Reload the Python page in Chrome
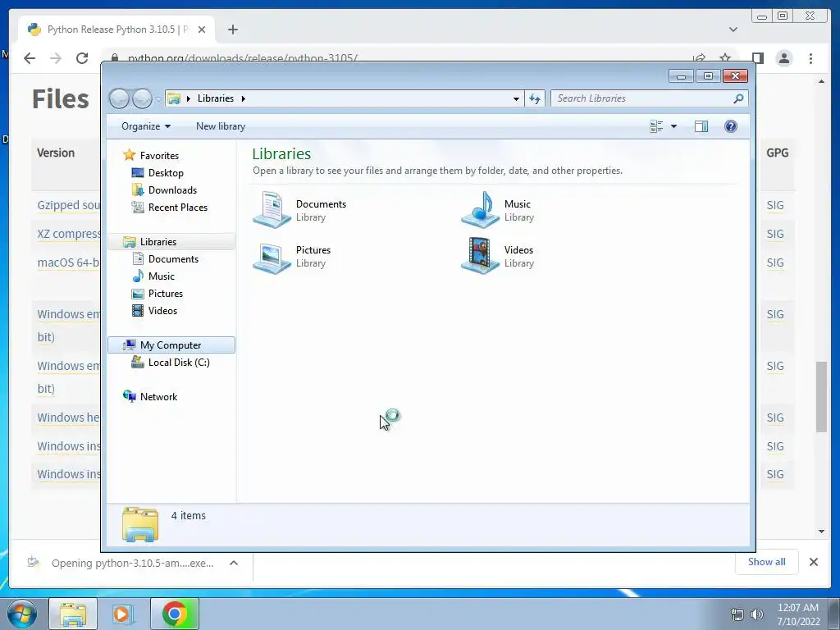 [82, 58]
